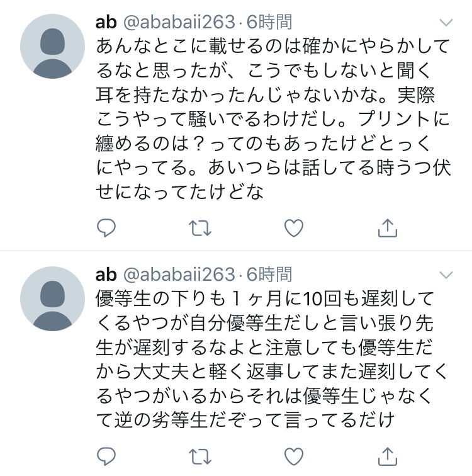Retweet the second tweet about 優等生

coord(199,455)
